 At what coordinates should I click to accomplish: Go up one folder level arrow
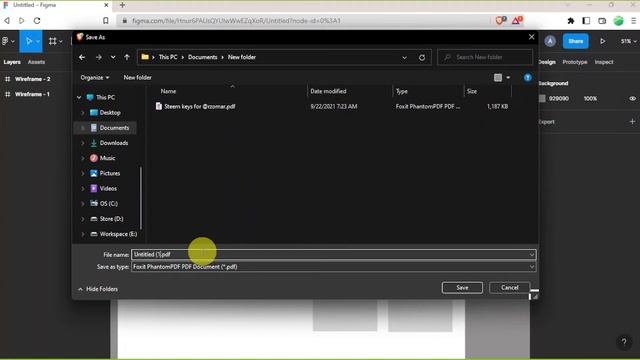pyautogui.click(x=127, y=57)
